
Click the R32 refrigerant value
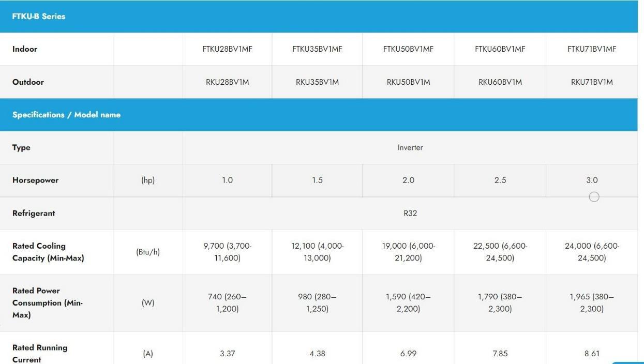click(410, 214)
